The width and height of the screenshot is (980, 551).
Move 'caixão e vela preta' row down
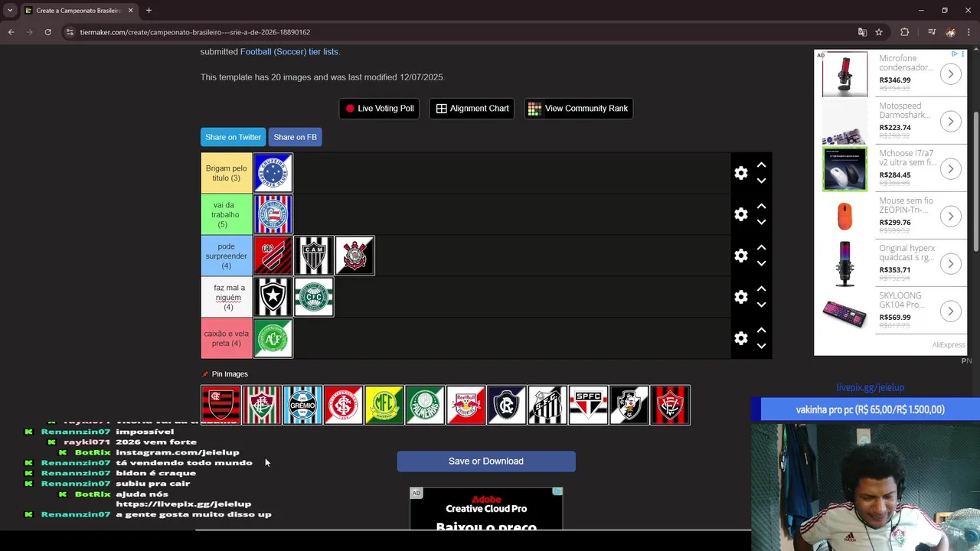(x=761, y=347)
